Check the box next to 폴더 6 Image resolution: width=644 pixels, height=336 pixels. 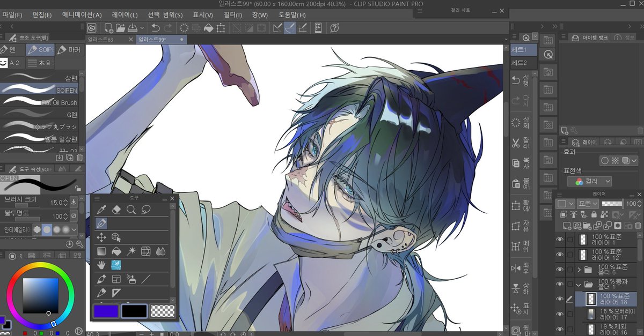tap(570, 270)
